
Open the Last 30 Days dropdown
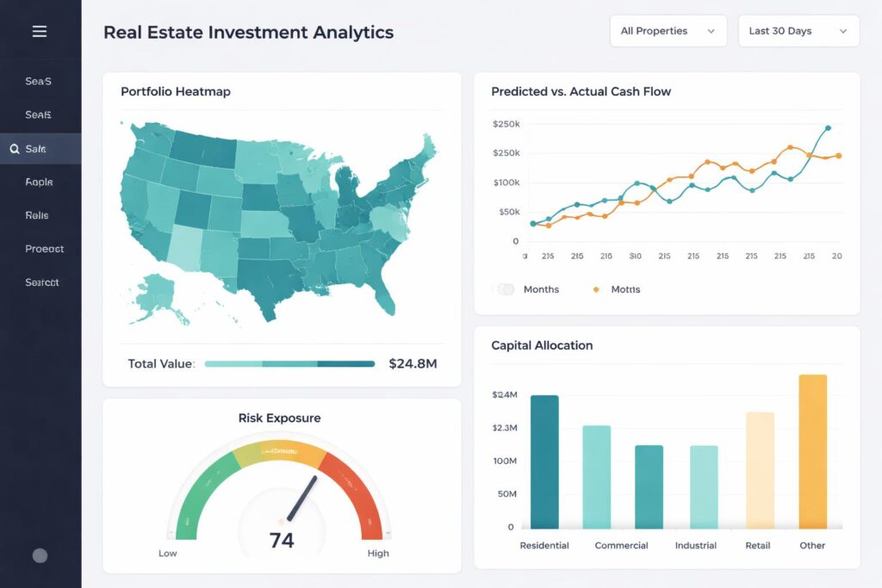[798, 30]
